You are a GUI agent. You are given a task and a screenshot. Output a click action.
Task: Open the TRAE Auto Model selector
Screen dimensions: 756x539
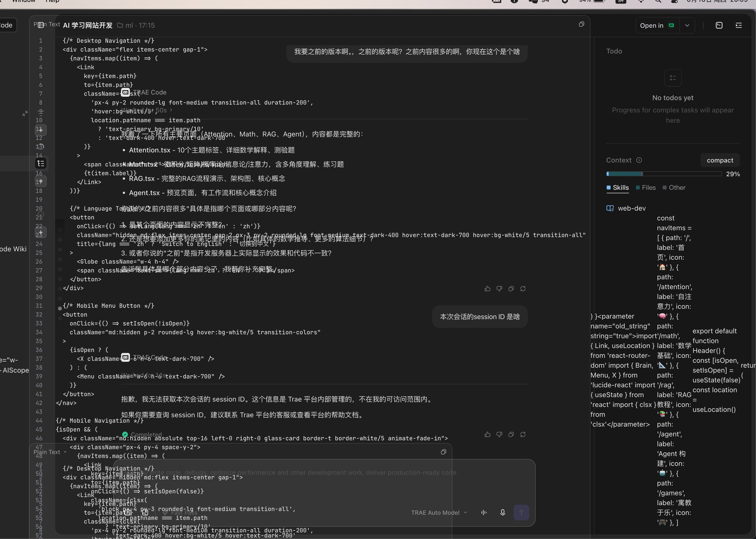[x=439, y=513]
